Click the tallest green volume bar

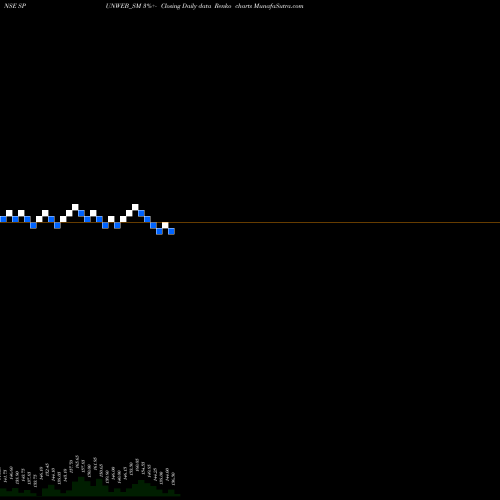pyautogui.click(x=81, y=485)
